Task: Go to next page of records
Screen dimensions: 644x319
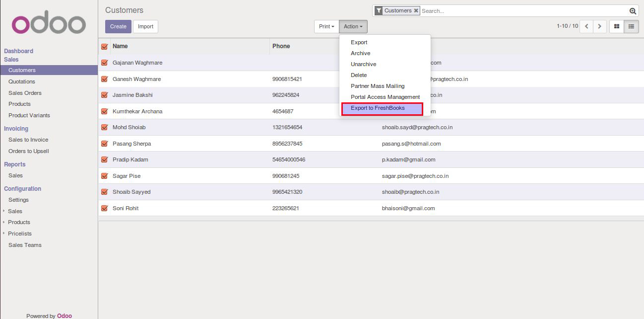Action: pyautogui.click(x=600, y=26)
